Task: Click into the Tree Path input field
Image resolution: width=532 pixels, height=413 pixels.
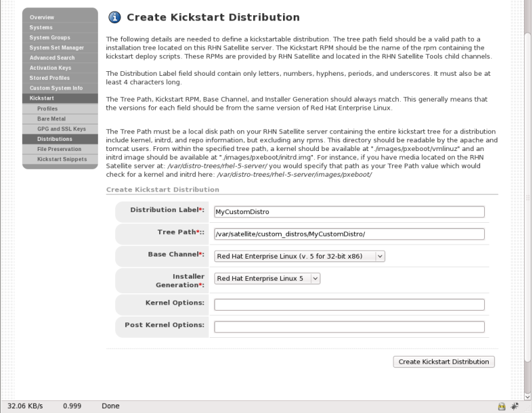Action: click(x=349, y=234)
